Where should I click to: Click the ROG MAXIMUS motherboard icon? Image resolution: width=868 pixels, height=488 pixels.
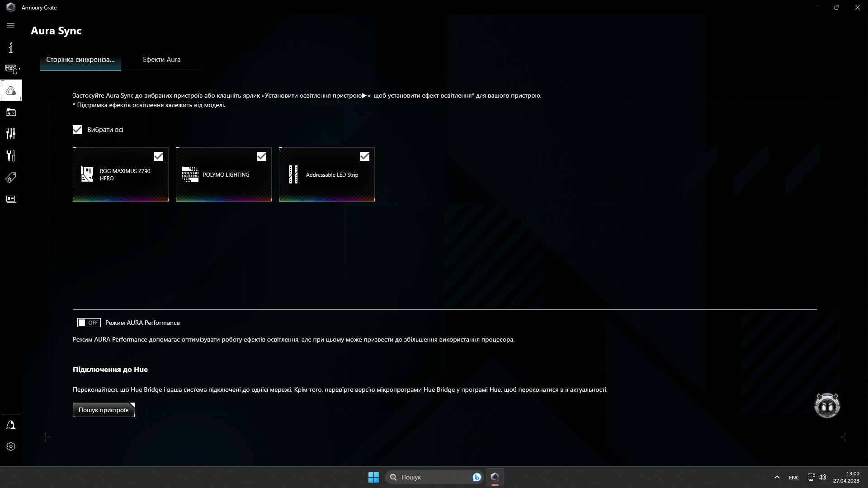(87, 174)
